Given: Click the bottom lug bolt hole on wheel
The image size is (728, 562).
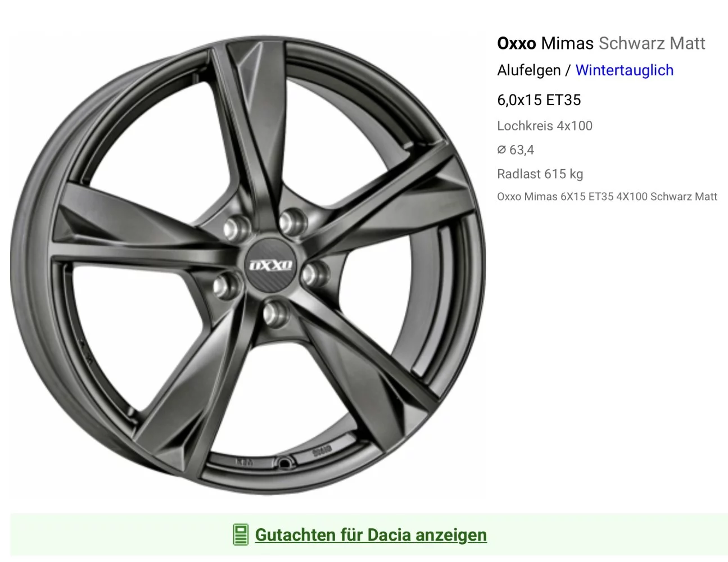Looking at the screenshot, I should click(277, 314).
